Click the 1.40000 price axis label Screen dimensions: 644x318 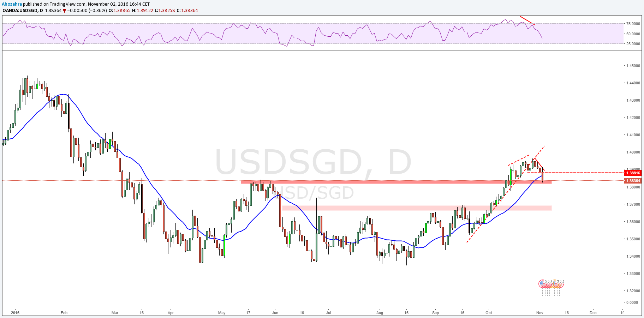click(x=633, y=152)
